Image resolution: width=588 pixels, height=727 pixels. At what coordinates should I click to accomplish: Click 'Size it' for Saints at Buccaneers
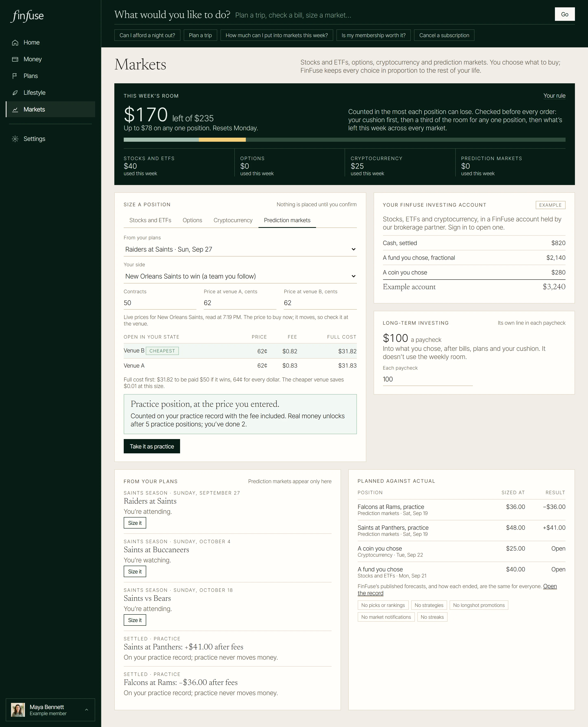(x=135, y=572)
